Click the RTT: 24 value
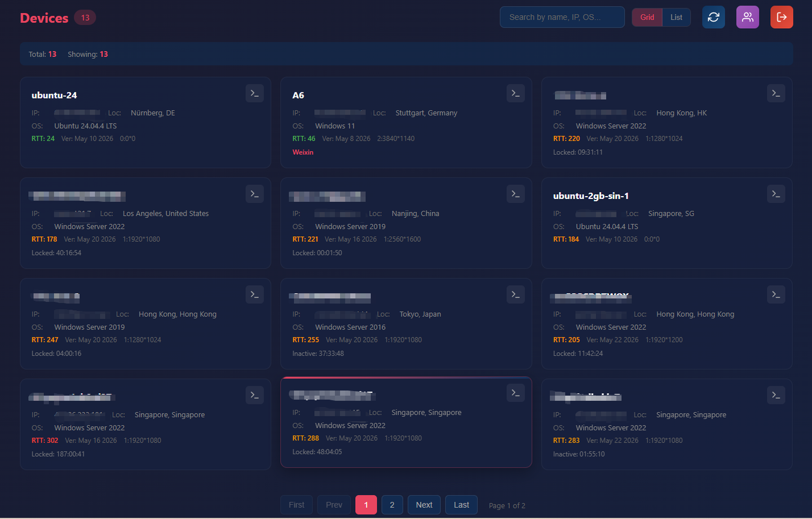812x519 pixels. point(43,139)
